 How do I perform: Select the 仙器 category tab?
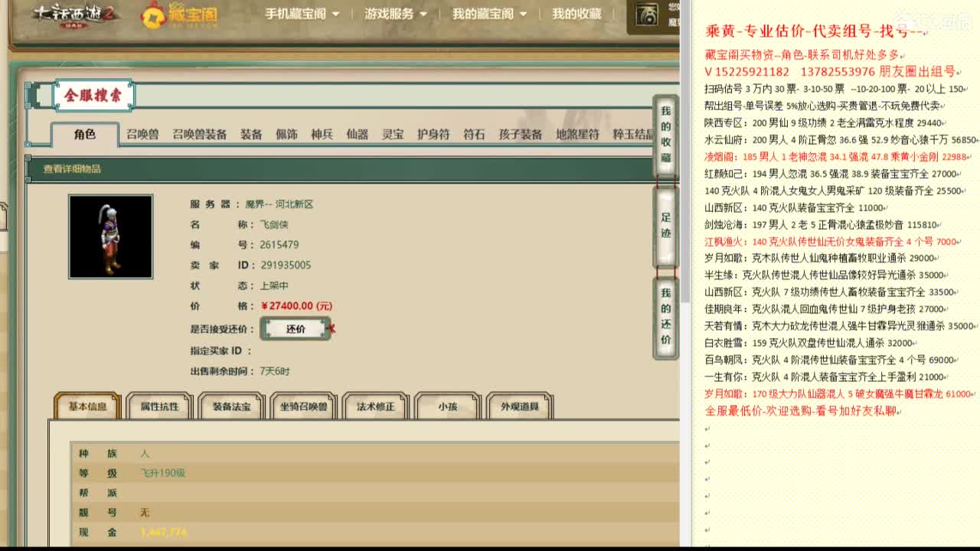point(357,135)
